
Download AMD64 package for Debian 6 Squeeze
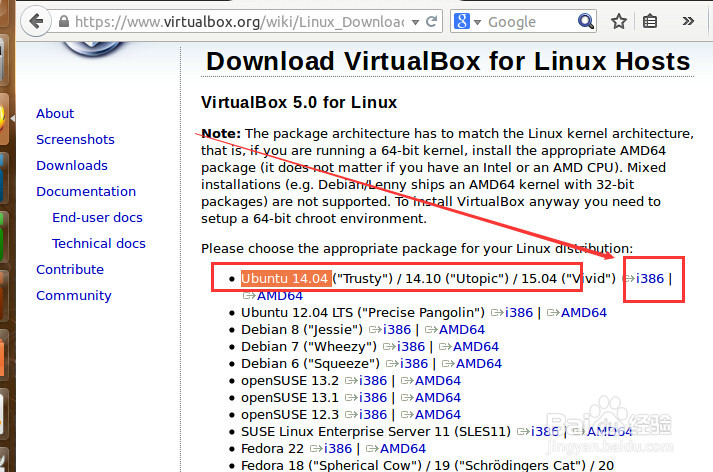coord(479,363)
